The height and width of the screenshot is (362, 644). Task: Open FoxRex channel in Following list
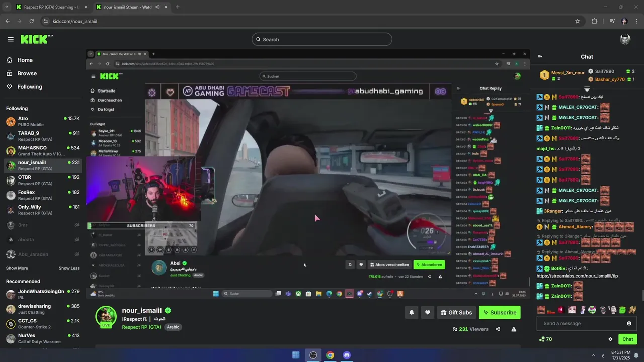coord(43,195)
